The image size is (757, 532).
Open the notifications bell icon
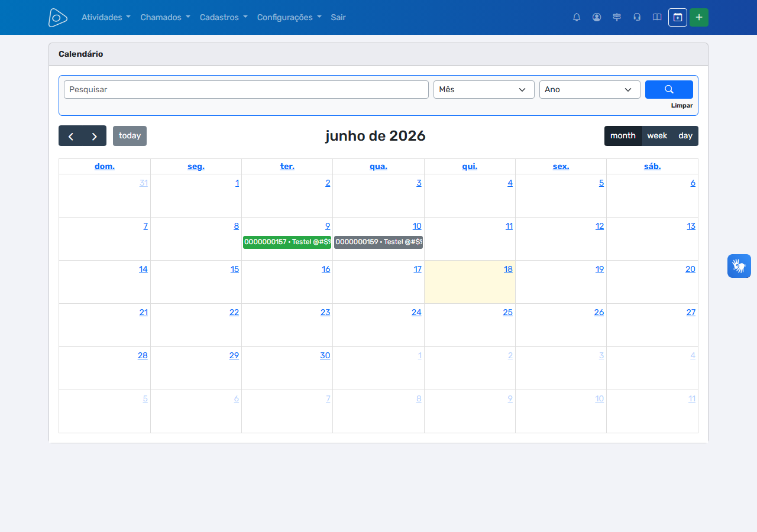[x=577, y=17]
